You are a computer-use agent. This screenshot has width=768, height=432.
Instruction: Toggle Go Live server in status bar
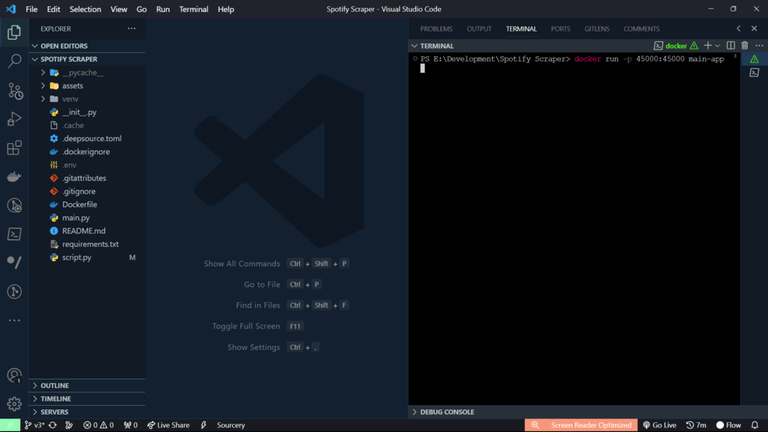(659, 425)
